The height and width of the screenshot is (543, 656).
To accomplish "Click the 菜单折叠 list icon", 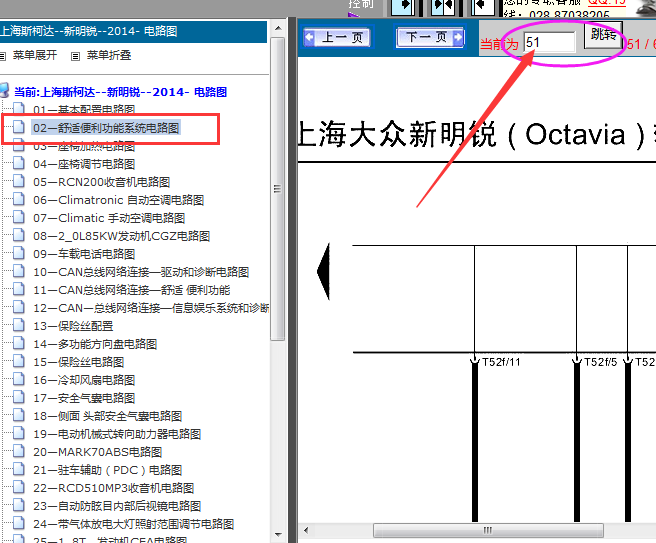I will coord(75,56).
